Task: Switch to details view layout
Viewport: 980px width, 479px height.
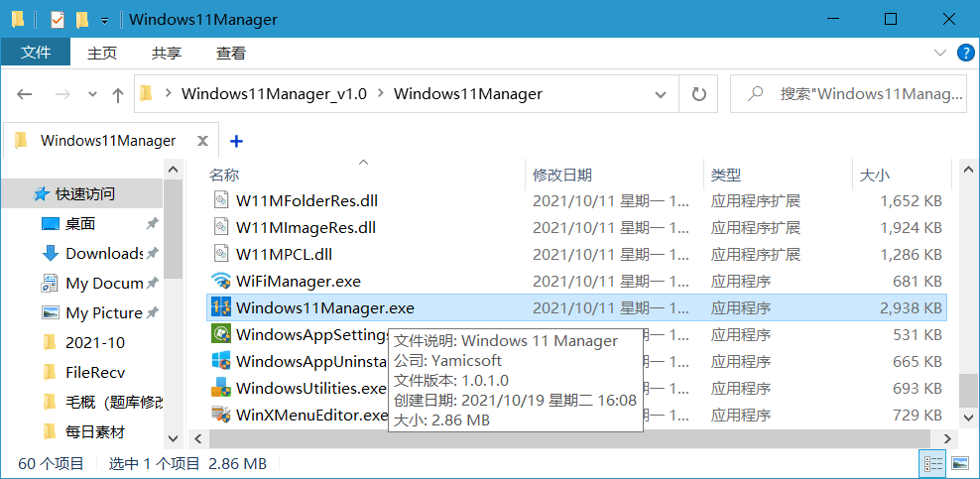Action: [933, 463]
